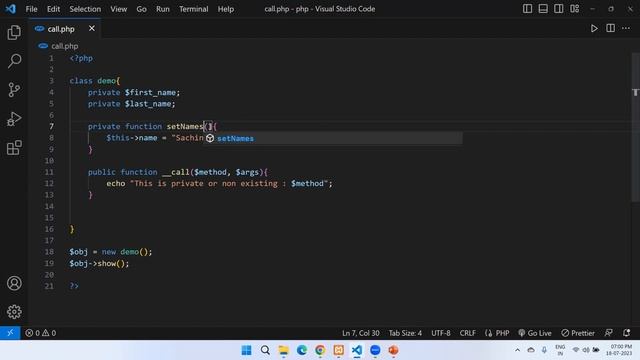Change Tab Size: 4 indentation setting
The image size is (640, 360).
tap(405, 333)
